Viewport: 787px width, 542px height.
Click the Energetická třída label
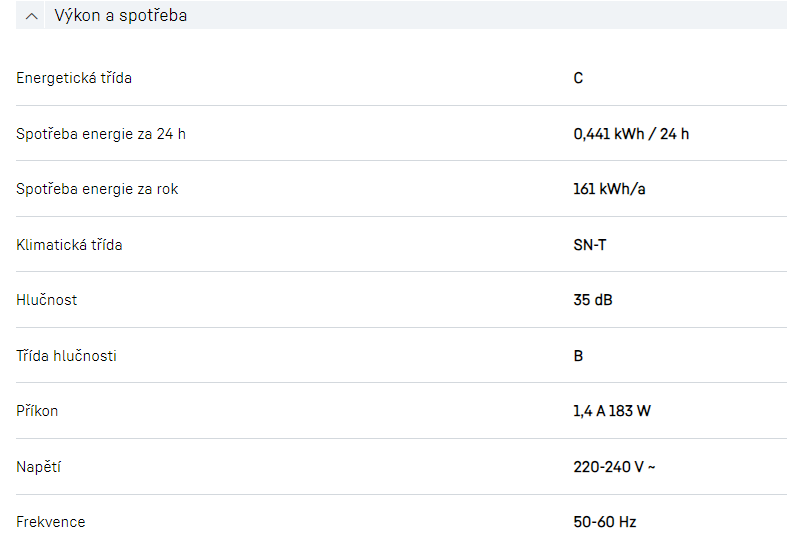[x=74, y=78]
